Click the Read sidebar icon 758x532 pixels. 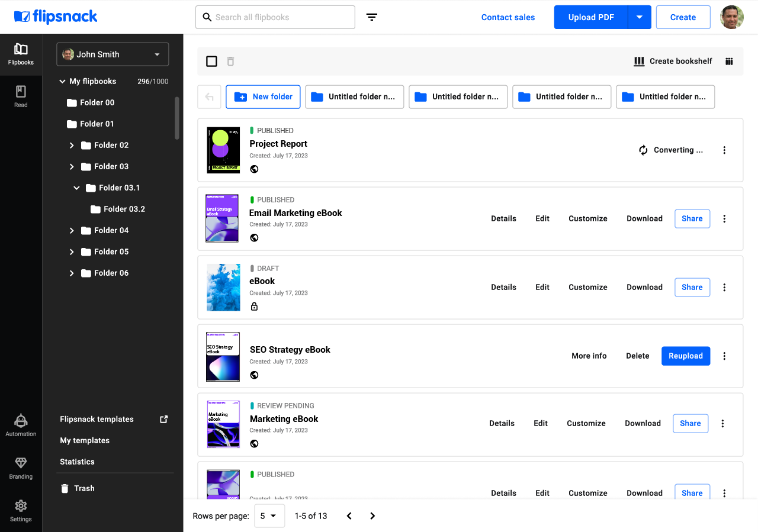coord(21,96)
